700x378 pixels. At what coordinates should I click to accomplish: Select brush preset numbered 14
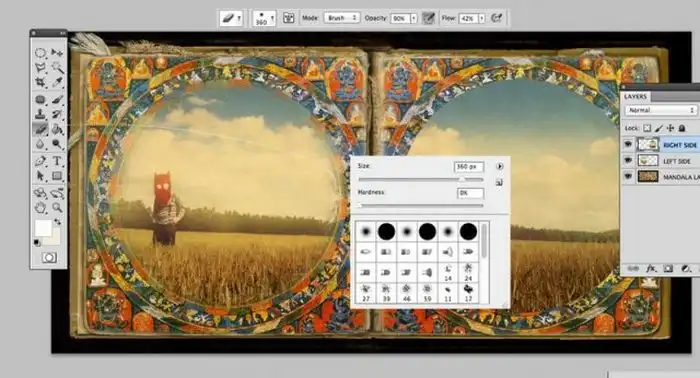448,273
